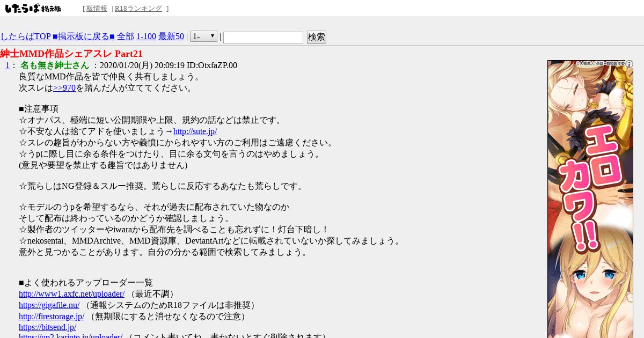
Task: Open www1.axfc.net uploader link
Action: tap(71, 294)
